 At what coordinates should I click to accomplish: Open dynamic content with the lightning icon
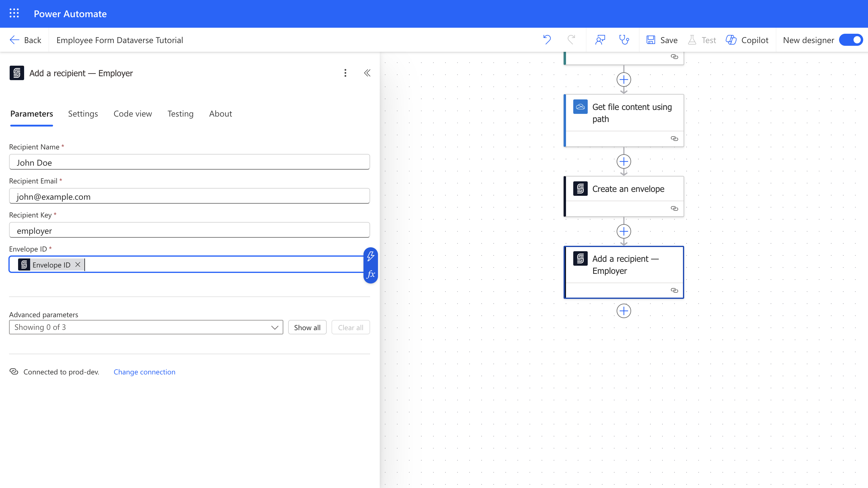point(371,257)
